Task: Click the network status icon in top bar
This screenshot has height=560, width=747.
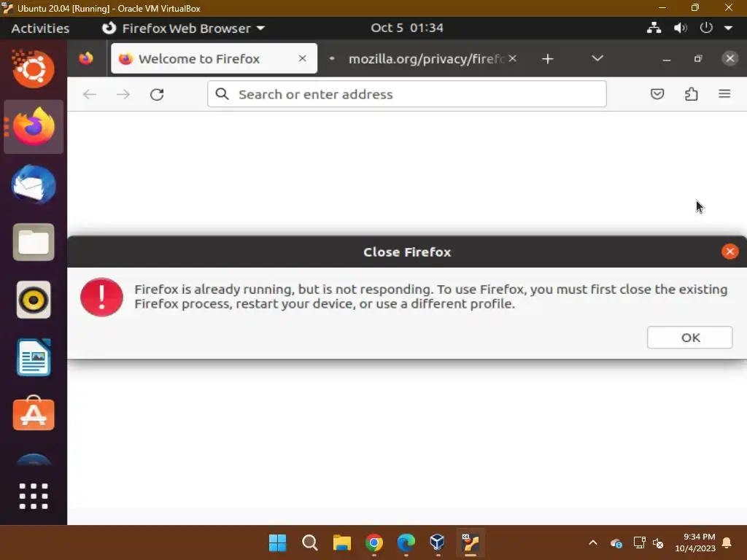Action: [654, 28]
